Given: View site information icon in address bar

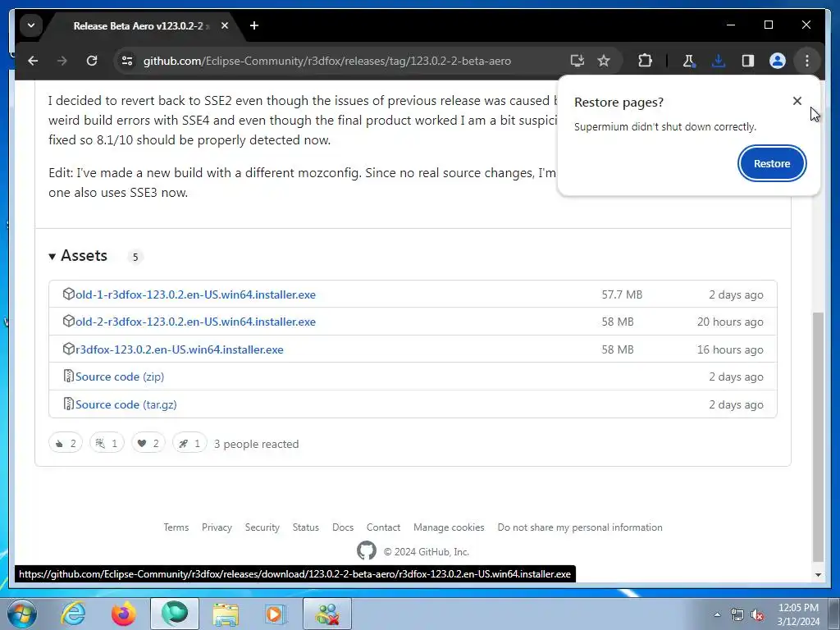Looking at the screenshot, I should 127,61.
